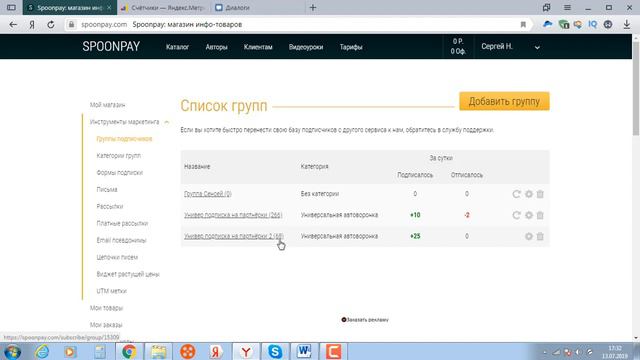Open the Группа Сенсей (0) link
This screenshot has width=640, height=360.
pyautogui.click(x=208, y=194)
